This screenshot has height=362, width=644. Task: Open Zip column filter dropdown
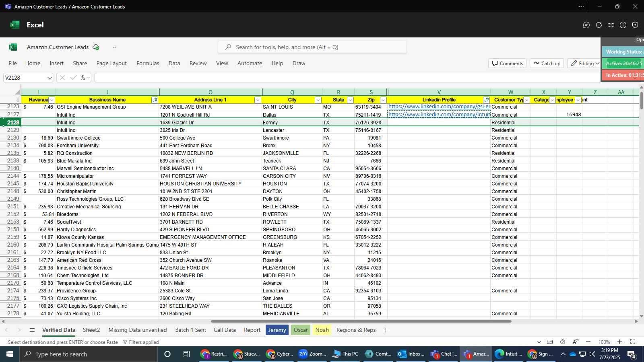pos(383,100)
